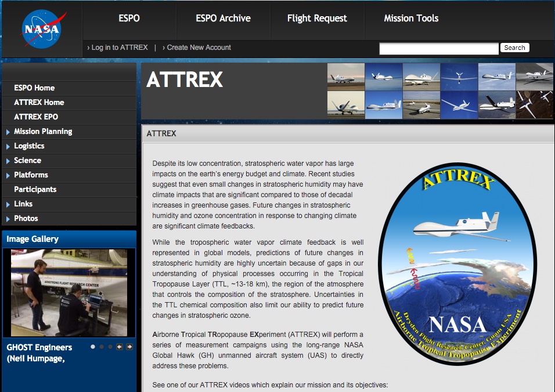Select second gallery slide dot
The height and width of the screenshot is (392, 555).
click(x=102, y=347)
